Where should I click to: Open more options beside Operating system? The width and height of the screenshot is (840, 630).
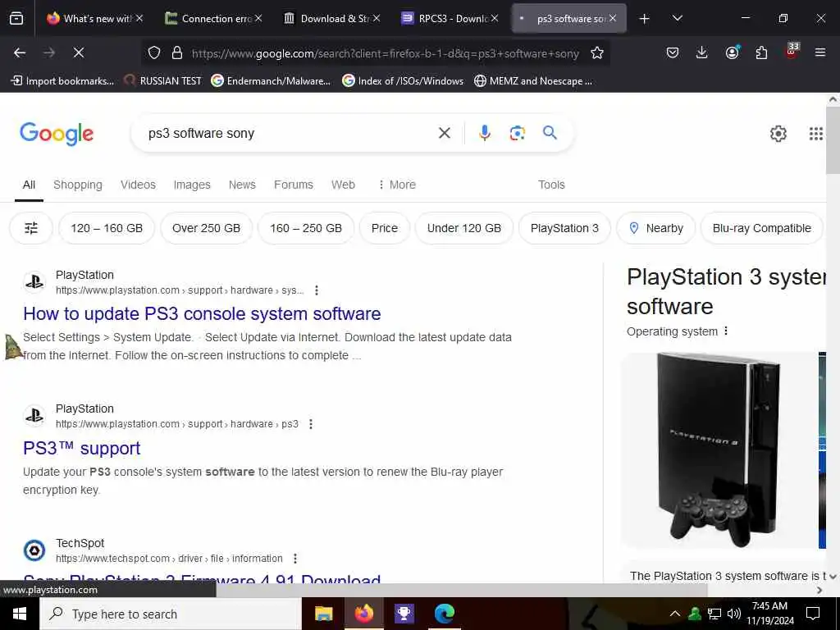click(726, 331)
